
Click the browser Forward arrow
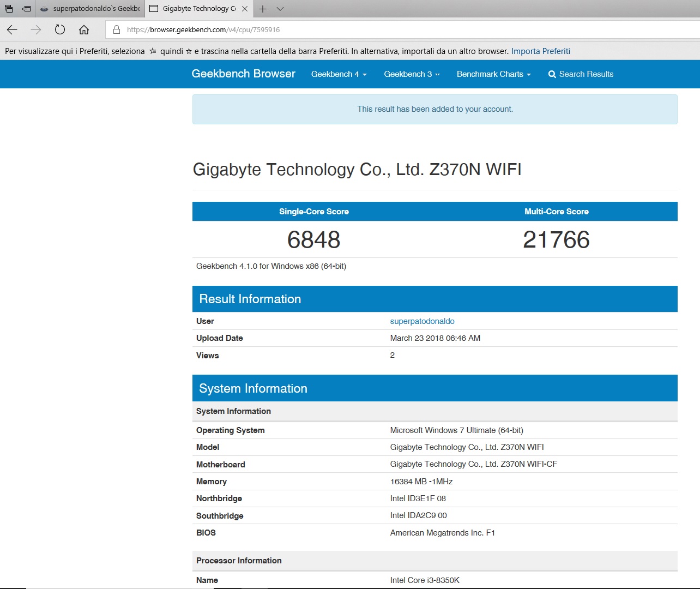pyautogui.click(x=36, y=29)
